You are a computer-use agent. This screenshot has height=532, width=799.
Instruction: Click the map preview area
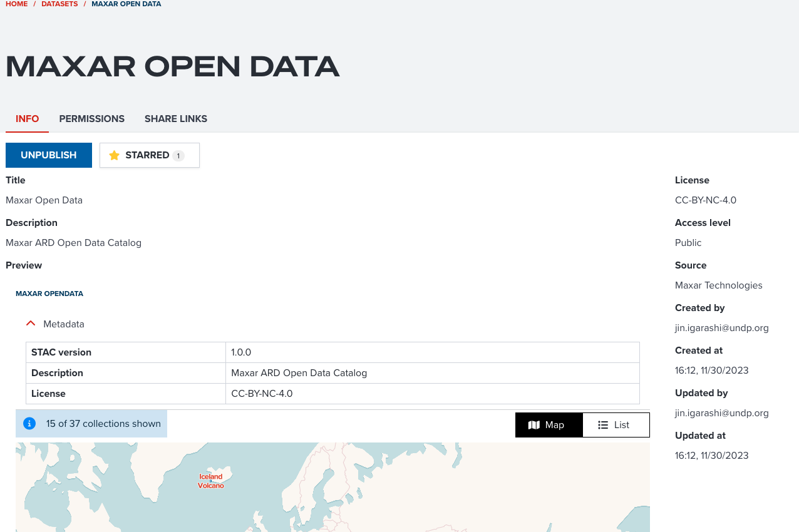[332, 487]
